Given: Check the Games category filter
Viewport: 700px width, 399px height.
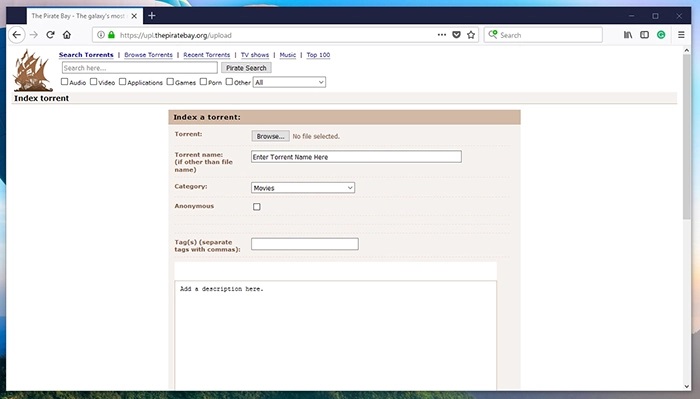Looking at the screenshot, I should click(x=170, y=82).
